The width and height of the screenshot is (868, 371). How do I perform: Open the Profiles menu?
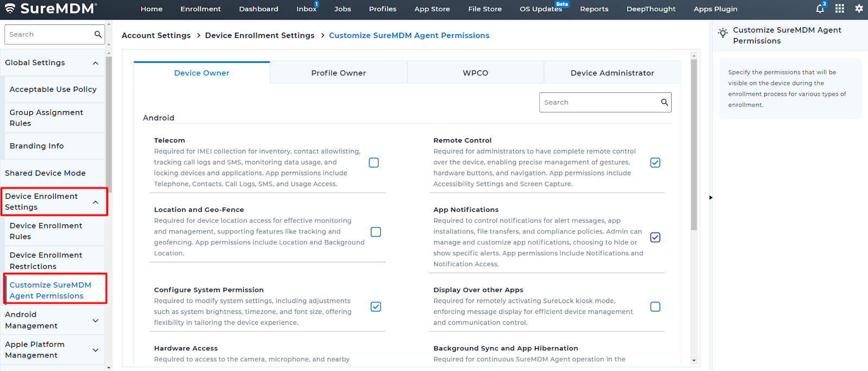[382, 9]
